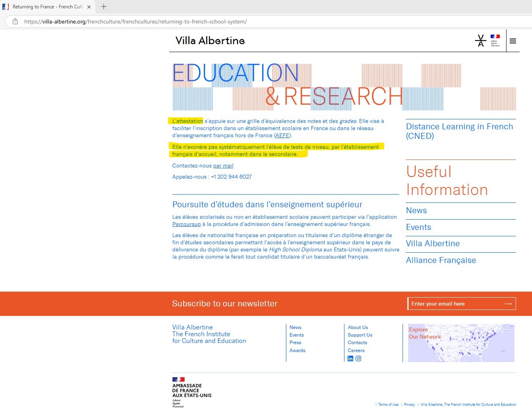Open Alliance Française sidebar link
The width and height of the screenshot is (532, 409).
[441, 260]
